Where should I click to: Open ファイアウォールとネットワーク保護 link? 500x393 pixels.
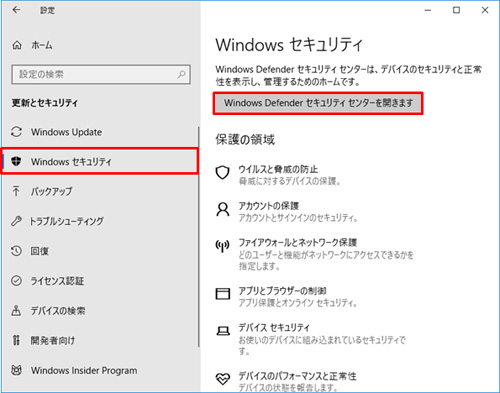(x=298, y=242)
